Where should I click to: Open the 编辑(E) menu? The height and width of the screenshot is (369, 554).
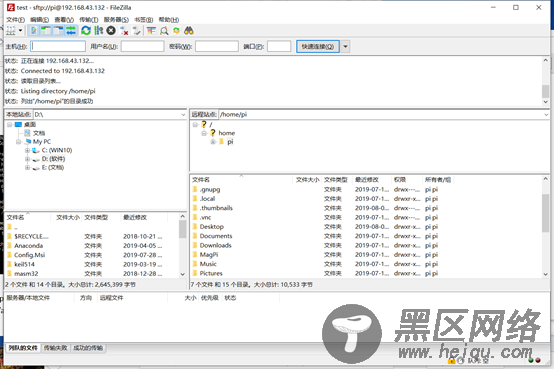point(40,20)
